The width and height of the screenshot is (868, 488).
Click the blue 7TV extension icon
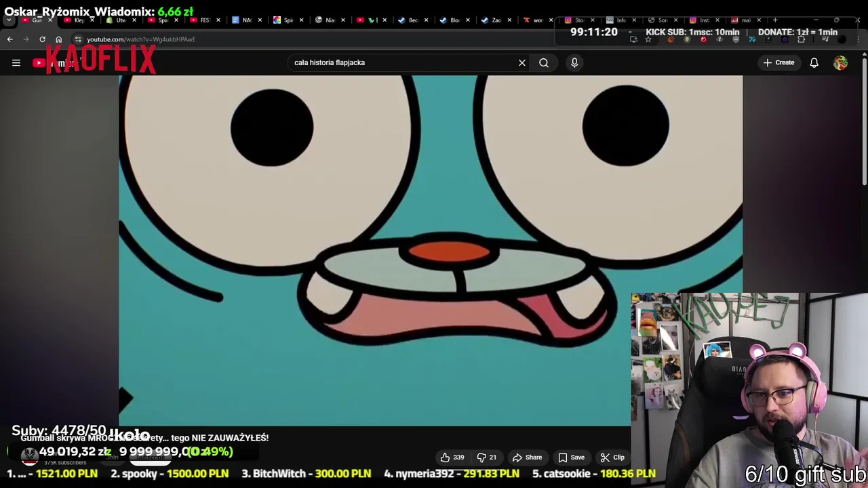[752, 39]
